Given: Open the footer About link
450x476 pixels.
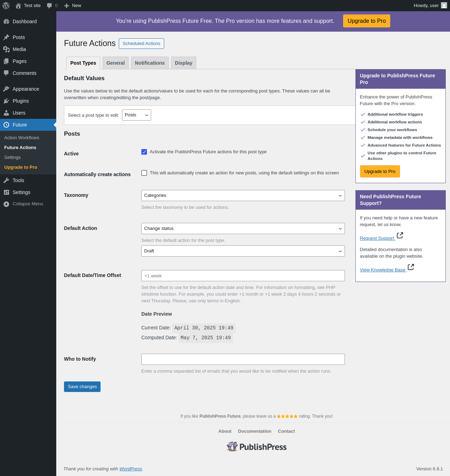Looking at the screenshot, I should point(225,431).
